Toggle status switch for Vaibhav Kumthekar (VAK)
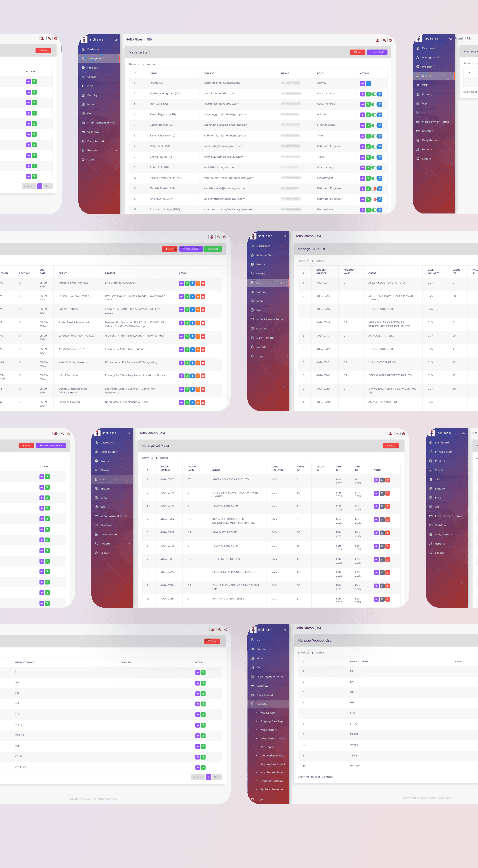478x868 pixels. pos(374,178)
